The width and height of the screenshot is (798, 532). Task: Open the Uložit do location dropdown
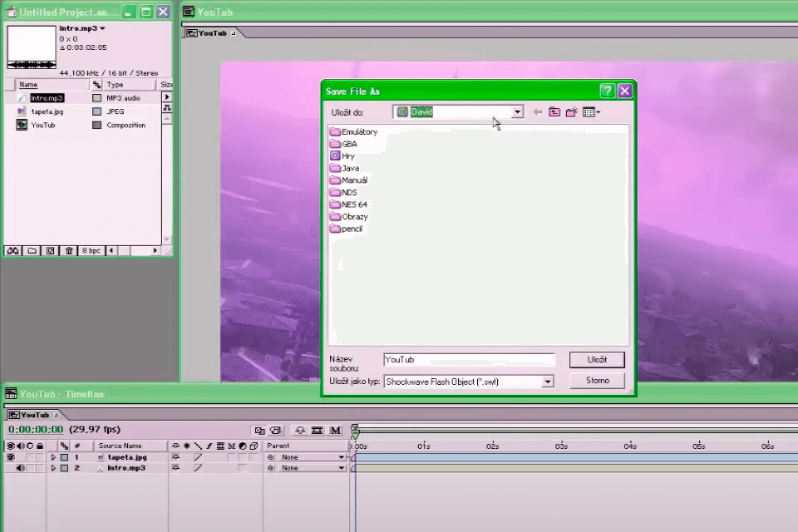[x=517, y=111]
